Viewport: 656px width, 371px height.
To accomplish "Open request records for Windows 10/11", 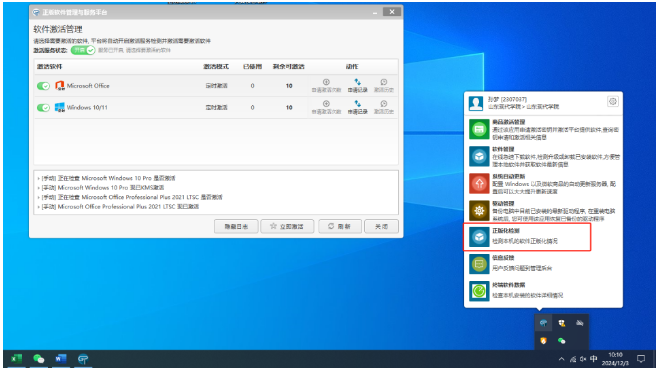I will pos(358,107).
